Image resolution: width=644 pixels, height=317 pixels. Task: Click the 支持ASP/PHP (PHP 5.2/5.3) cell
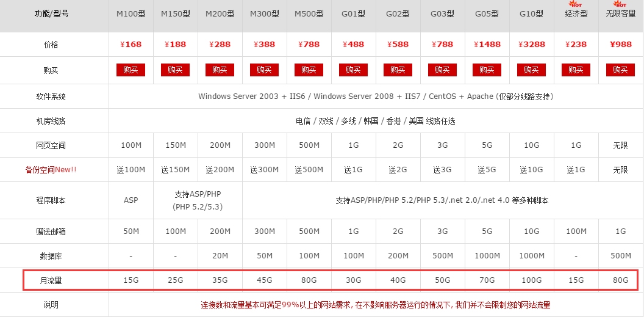point(198,200)
